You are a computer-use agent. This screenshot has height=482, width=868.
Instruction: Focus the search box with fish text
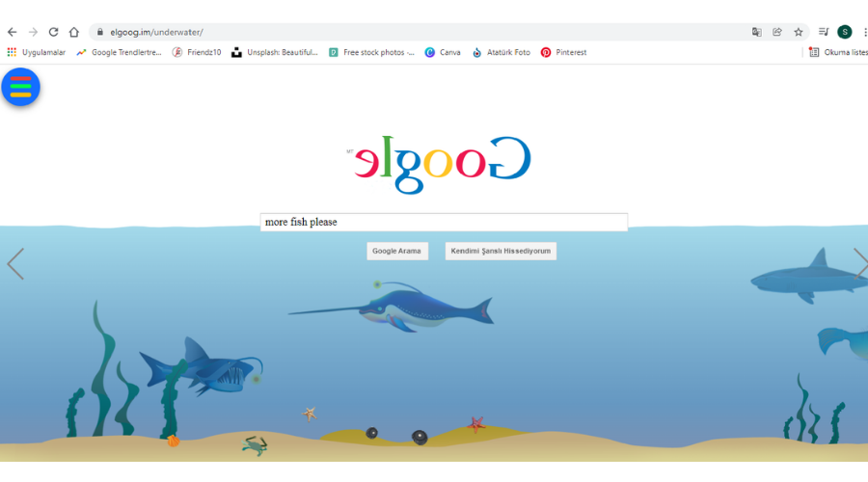[x=444, y=222]
